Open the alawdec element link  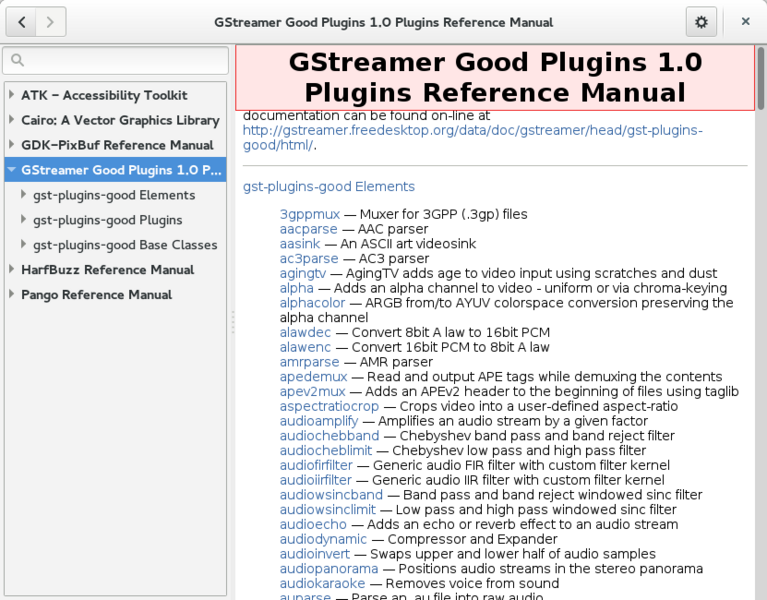pos(305,332)
